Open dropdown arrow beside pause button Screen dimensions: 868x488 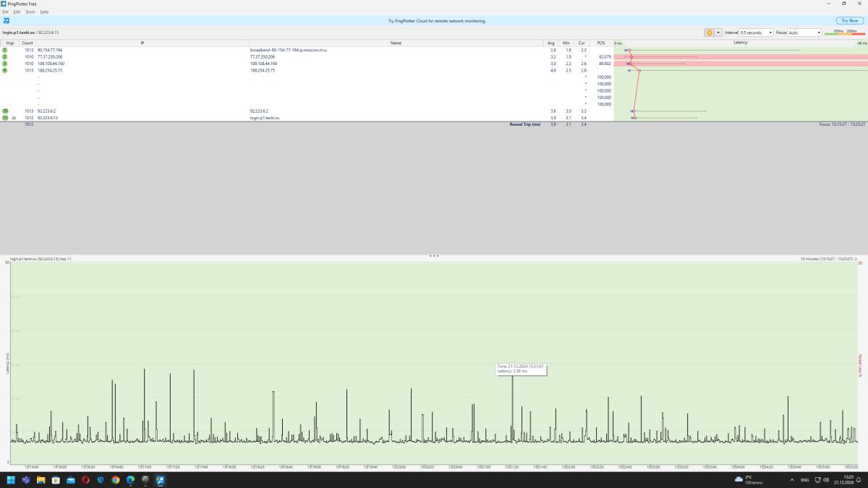click(x=718, y=33)
